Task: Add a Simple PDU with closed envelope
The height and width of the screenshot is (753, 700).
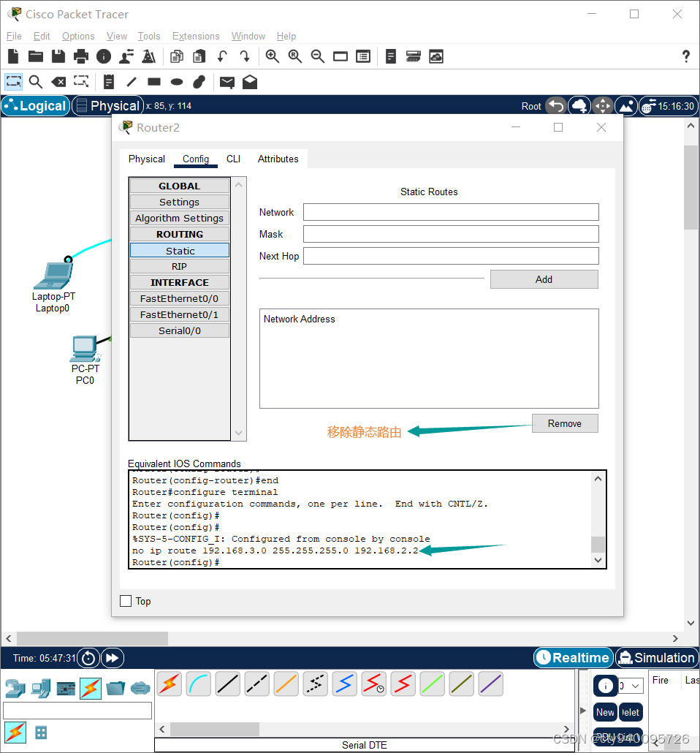Action: [227, 83]
